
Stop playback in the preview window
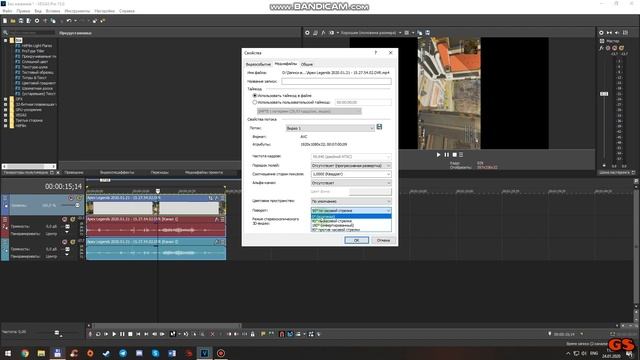point(454,155)
